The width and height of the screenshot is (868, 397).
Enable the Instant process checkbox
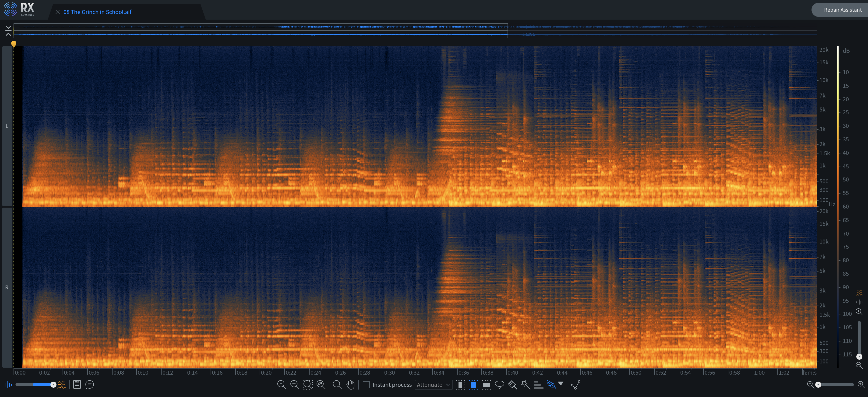click(366, 385)
